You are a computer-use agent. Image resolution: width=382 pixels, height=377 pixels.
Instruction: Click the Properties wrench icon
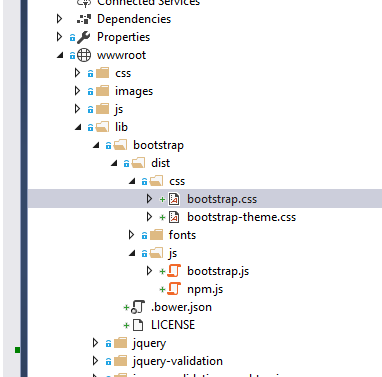tap(84, 37)
